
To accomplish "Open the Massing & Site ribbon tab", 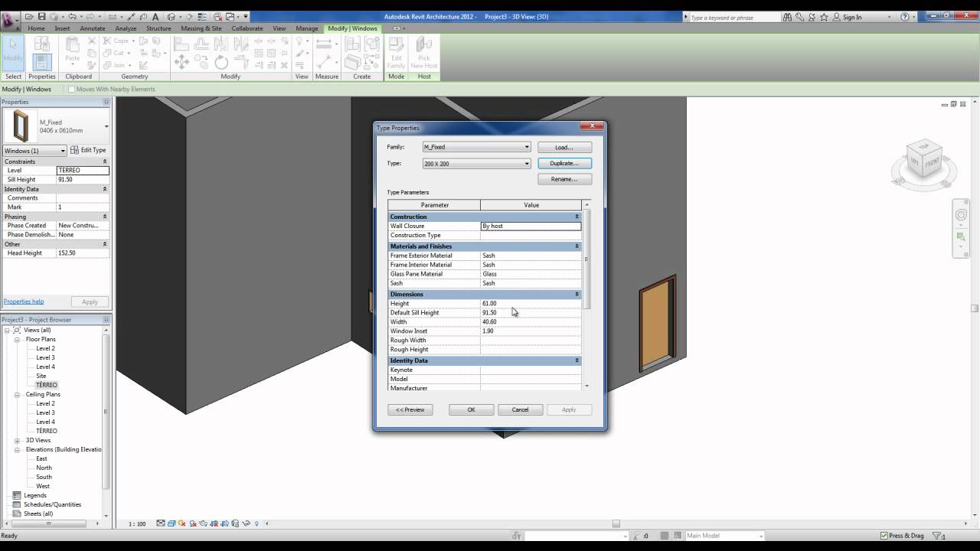I will coord(201,28).
